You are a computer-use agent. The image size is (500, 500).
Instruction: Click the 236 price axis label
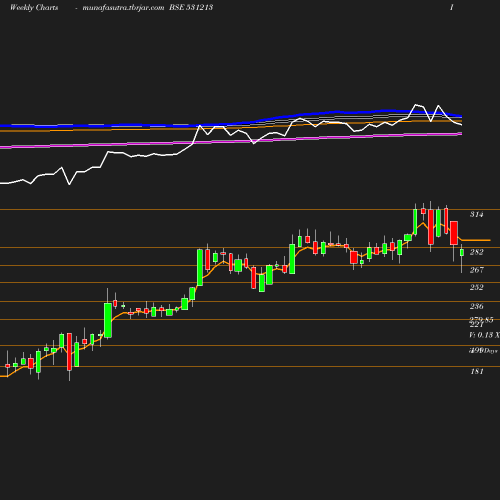pyautogui.click(x=477, y=306)
